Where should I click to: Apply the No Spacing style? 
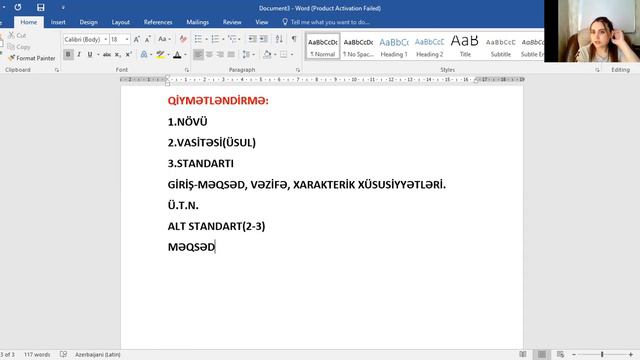pos(358,47)
